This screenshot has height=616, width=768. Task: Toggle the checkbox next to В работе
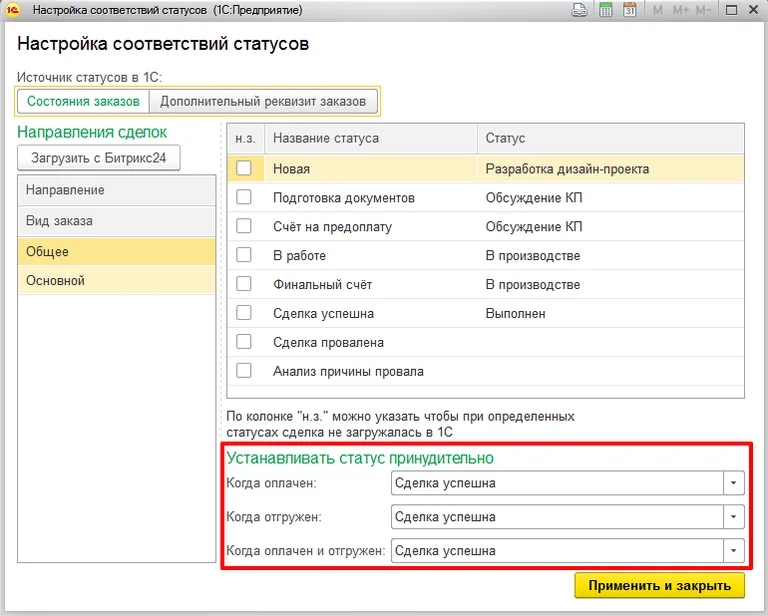pyautogui.click(x=244, y=256)
